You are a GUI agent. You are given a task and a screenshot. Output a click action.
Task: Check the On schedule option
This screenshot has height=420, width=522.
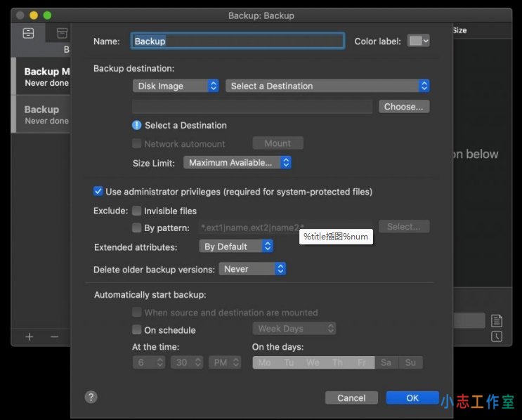click(x=137, y=330)
